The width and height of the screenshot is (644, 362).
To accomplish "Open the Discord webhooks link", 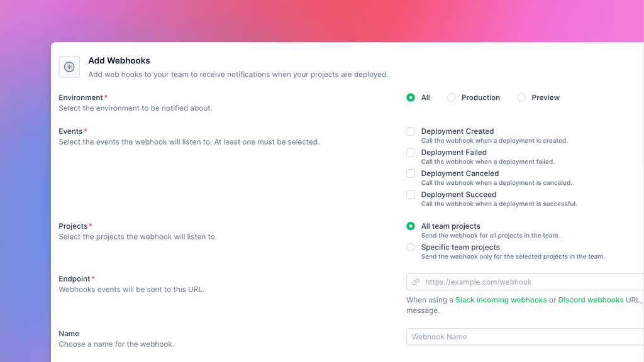I will [590, 300].
